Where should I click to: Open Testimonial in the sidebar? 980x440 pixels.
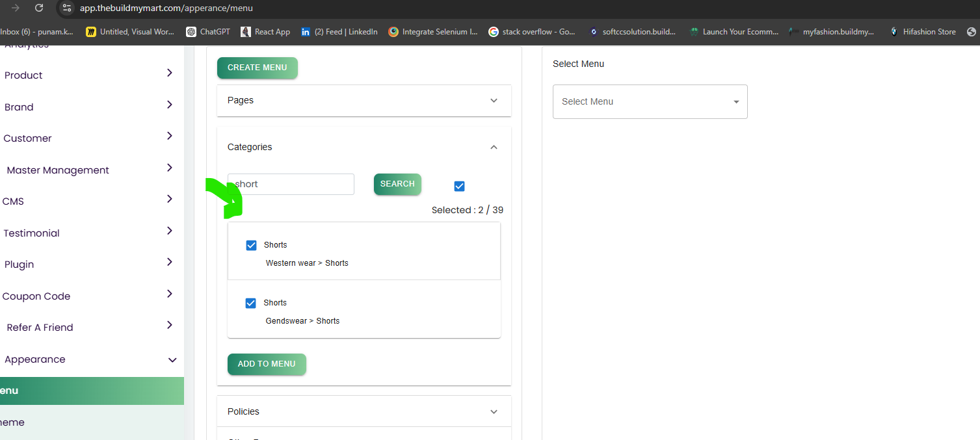(31, 233)
